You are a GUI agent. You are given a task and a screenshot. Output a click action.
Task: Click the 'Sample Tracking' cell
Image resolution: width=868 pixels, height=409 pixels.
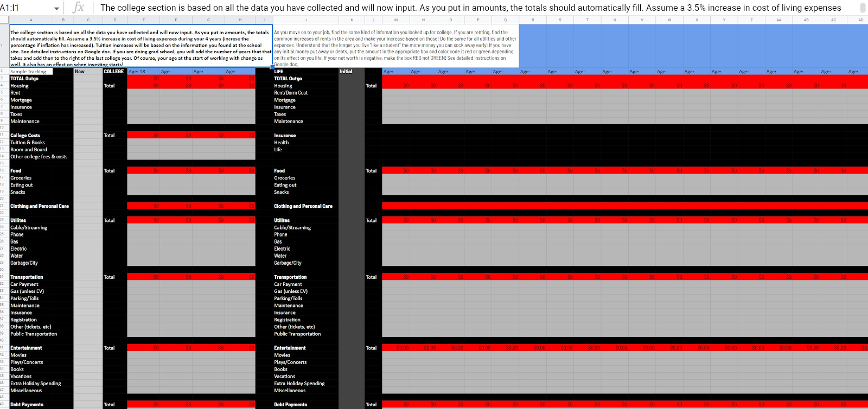(x=31, y=72)
